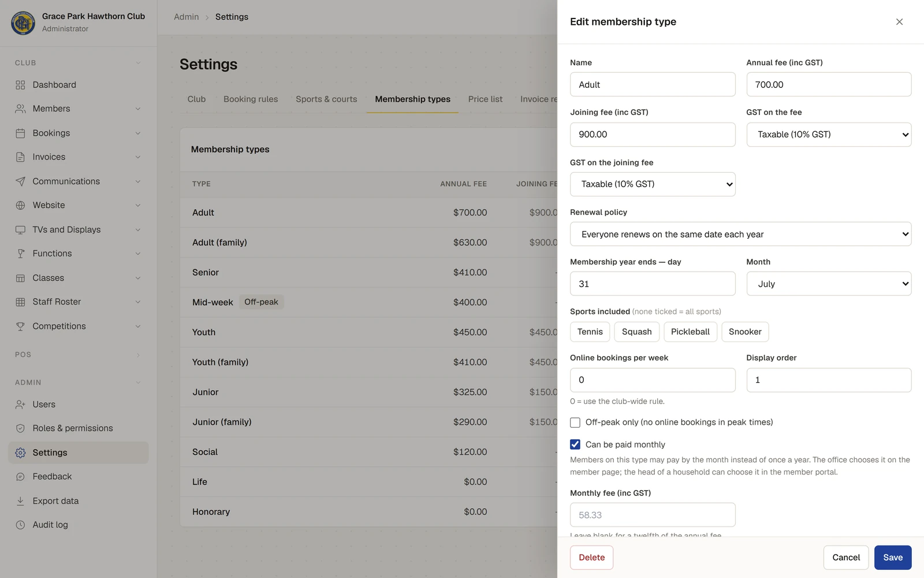
Task: Click the Export data download icon
Action: coord(20,501)
